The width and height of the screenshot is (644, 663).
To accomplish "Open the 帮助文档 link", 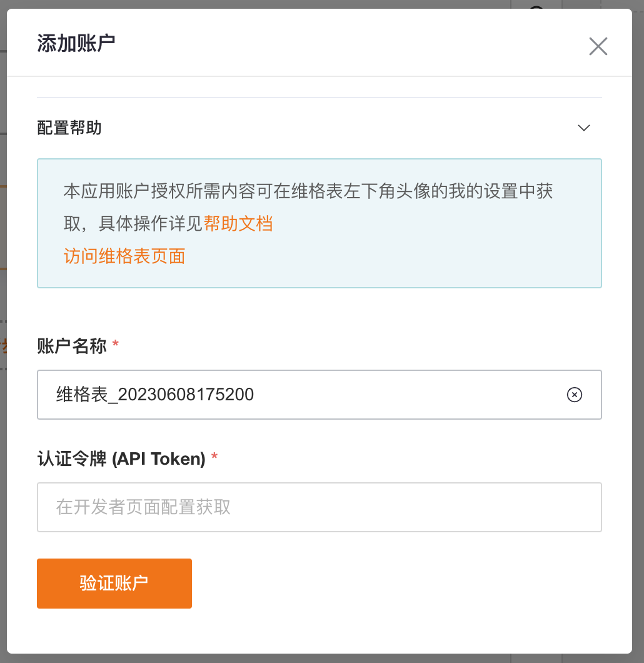I will click(x=238, y=224).
